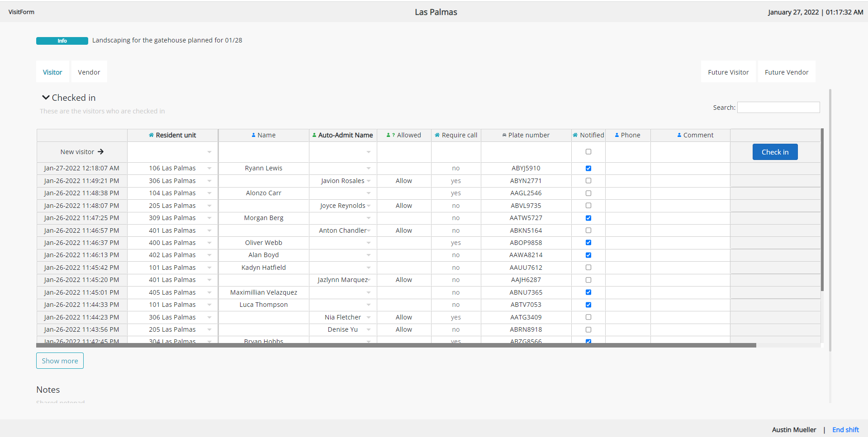The width and height of the screenshot is (868, 437).
Task: Select the Future Vendor tab
Action: (x=786, y=72)
